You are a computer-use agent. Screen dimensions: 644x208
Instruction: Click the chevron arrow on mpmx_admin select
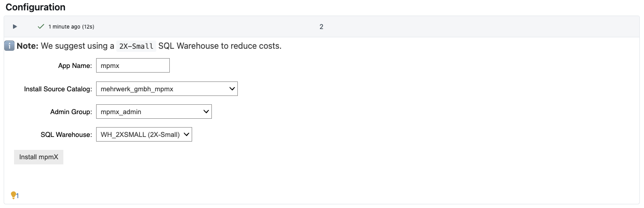click(x=206, y=112)
